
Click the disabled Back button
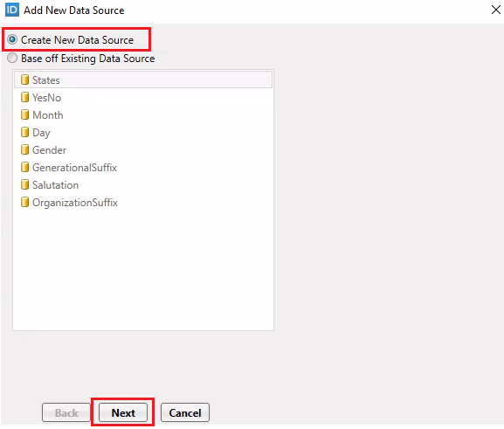point(66,412)
